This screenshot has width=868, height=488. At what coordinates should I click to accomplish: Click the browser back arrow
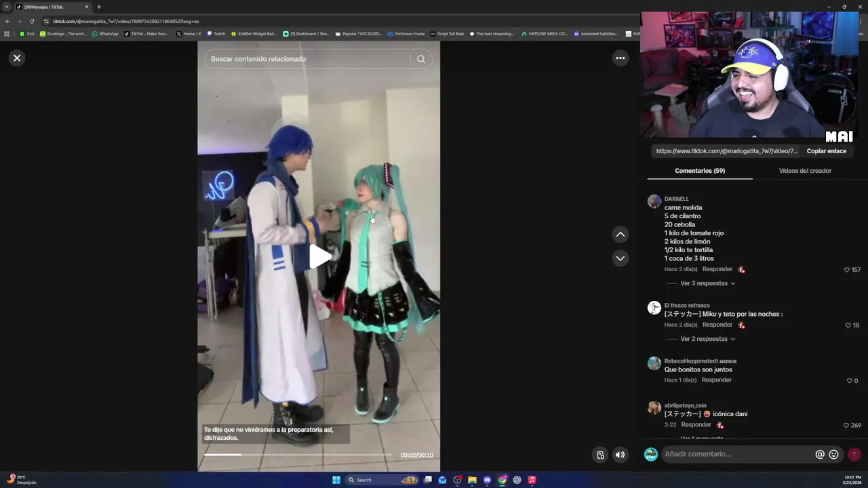click(7, 21)
